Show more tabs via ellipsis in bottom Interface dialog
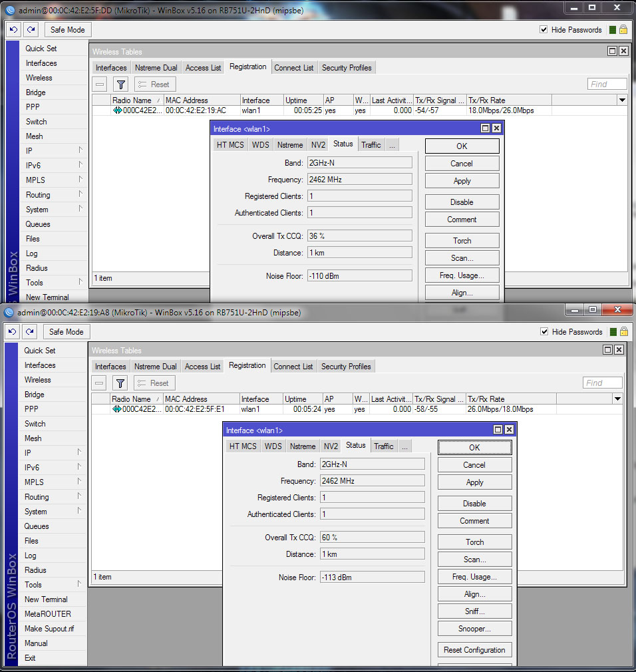This screenshot has height=672, width=636. (405, 446)
